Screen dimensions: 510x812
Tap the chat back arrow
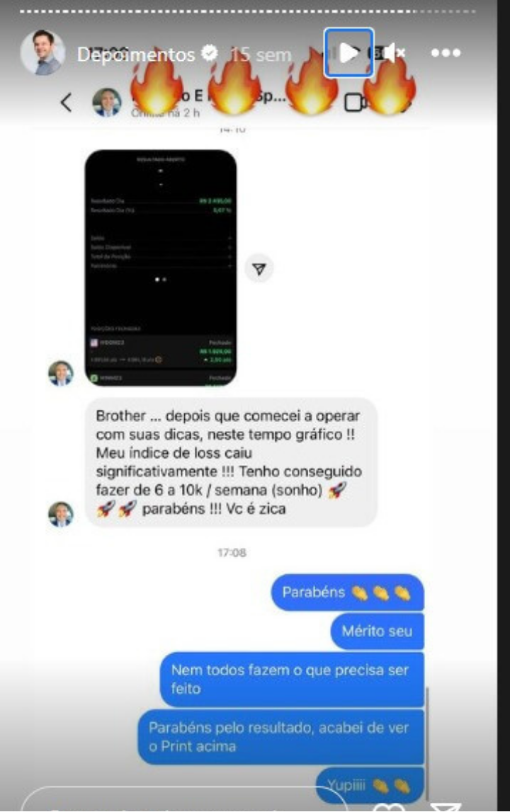[x=66, y=103]
